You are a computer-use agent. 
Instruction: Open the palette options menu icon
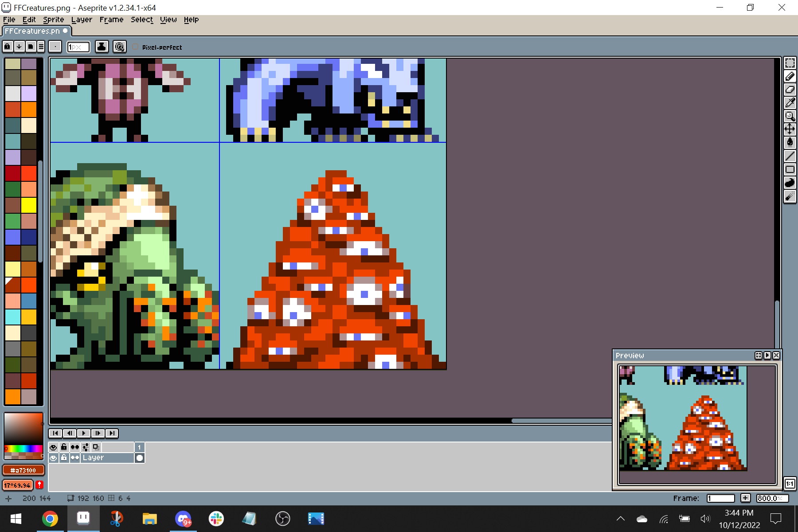[41, 47]
